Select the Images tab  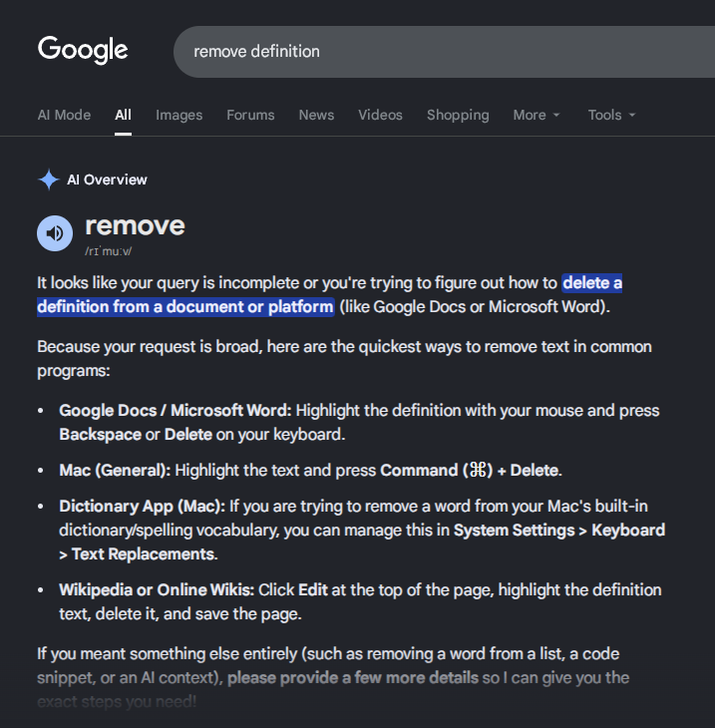[179, 115]
